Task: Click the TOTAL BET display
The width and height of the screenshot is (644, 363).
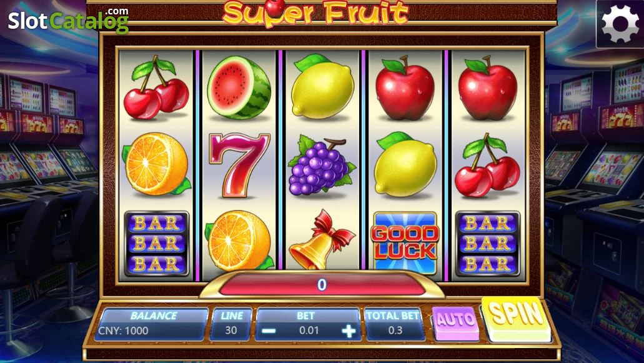Action: tap(394, 324)
